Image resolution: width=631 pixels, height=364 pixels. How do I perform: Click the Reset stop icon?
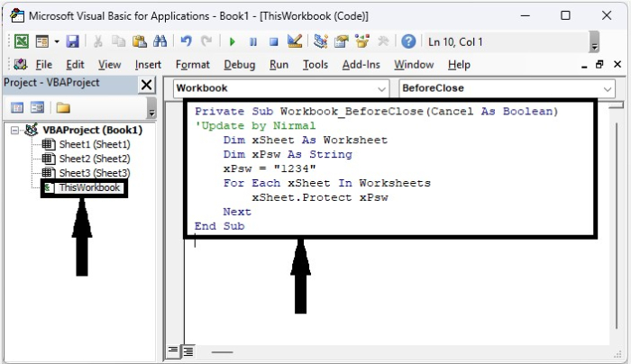pos(274,41)
